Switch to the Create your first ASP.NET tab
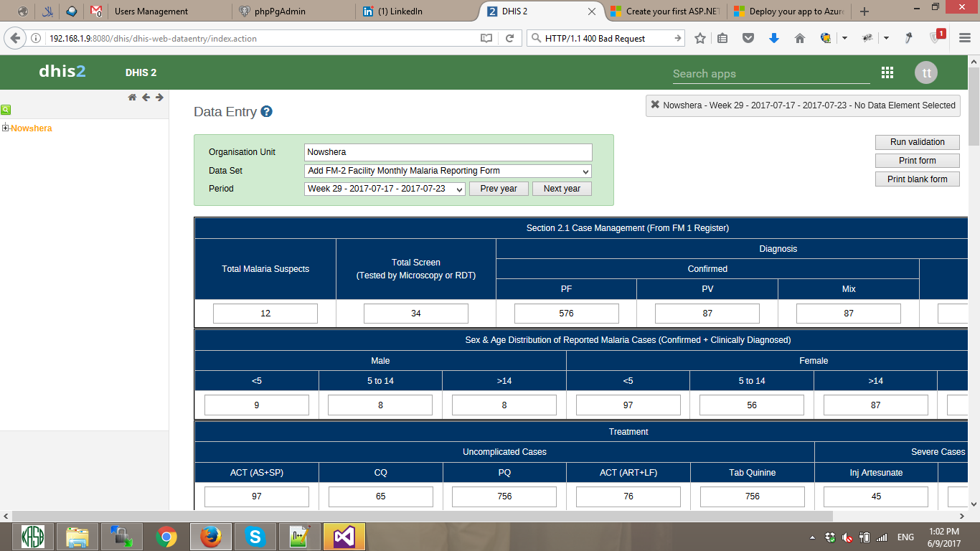This screenshot has height=551, width=980. 664,11
